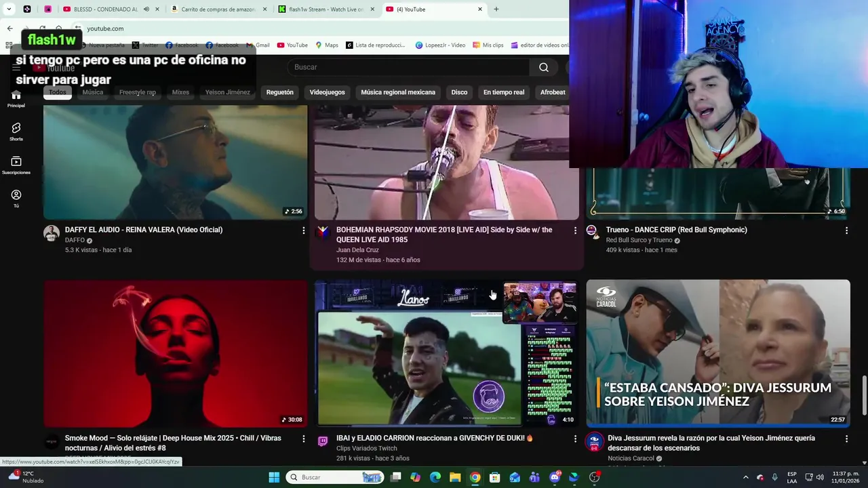Close the Carrito de compras amazon tab

[x=264, y=9]
